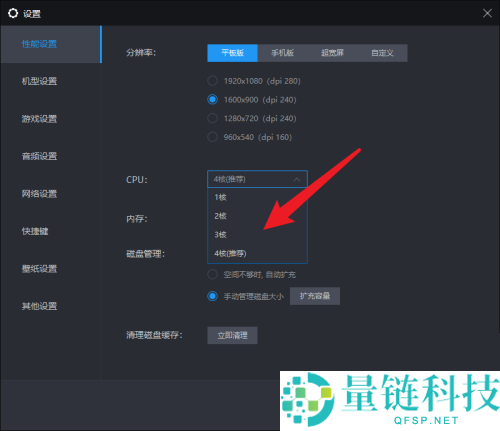Image resolution: width=500 pixels, height=431 pixels.
Task: Collapse the CPU dropdown via chevron arrow
Action: point(297,180)
